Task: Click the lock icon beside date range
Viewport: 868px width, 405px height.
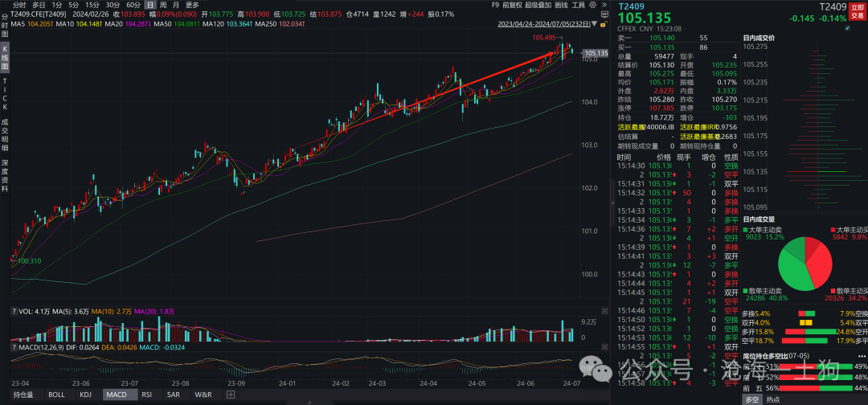Action: pos(604,24)
